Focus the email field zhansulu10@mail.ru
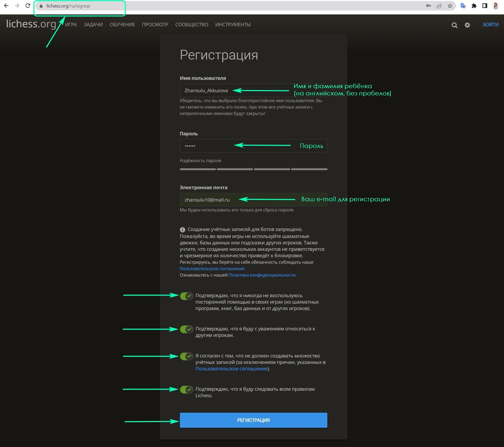The image size is (504, 447). [253, 199]
